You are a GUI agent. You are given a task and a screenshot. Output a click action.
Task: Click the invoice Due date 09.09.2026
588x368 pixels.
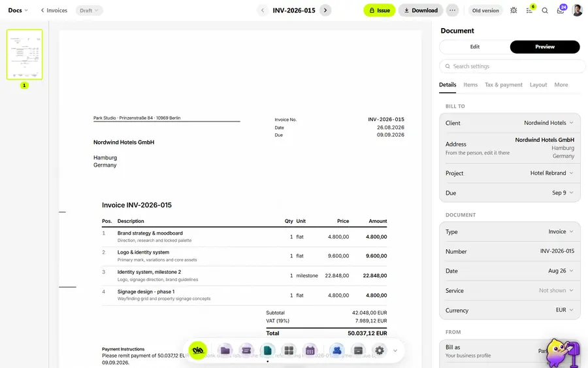pyautogui.click(x=391, y=135)
